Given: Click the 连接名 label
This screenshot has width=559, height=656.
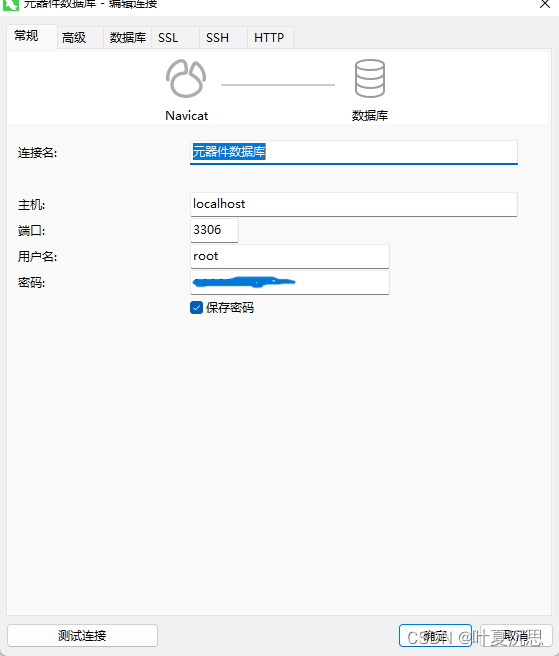Looking at the screenshot, I should [37, 153].
